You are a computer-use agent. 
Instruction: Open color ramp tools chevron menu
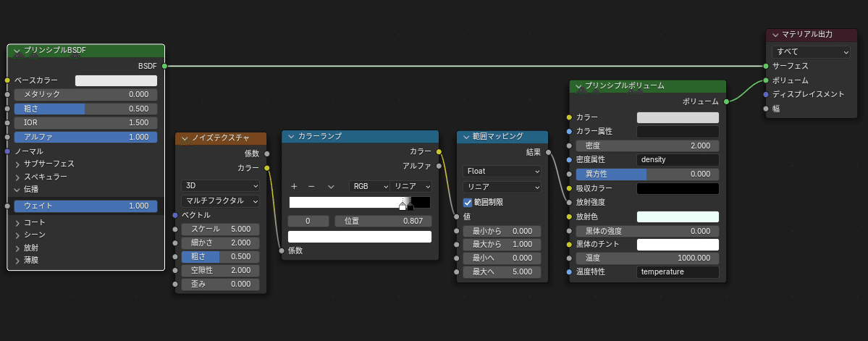(331, 187)
